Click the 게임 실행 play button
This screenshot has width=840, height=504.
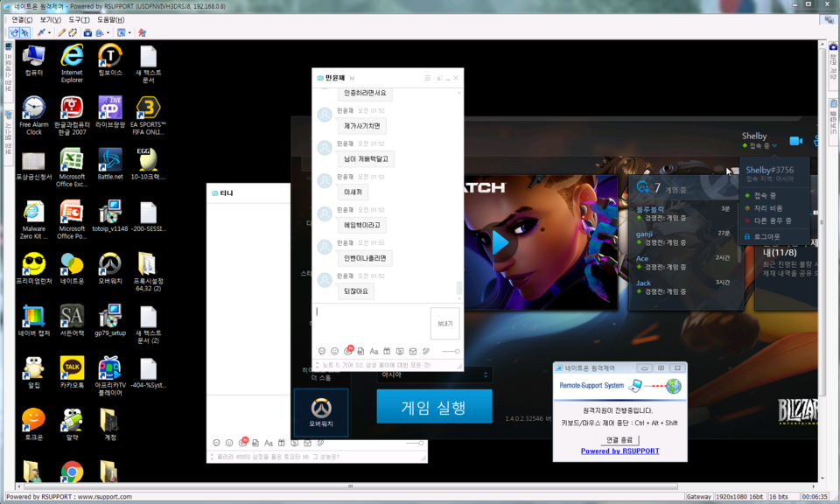click(x=434, y=407)
